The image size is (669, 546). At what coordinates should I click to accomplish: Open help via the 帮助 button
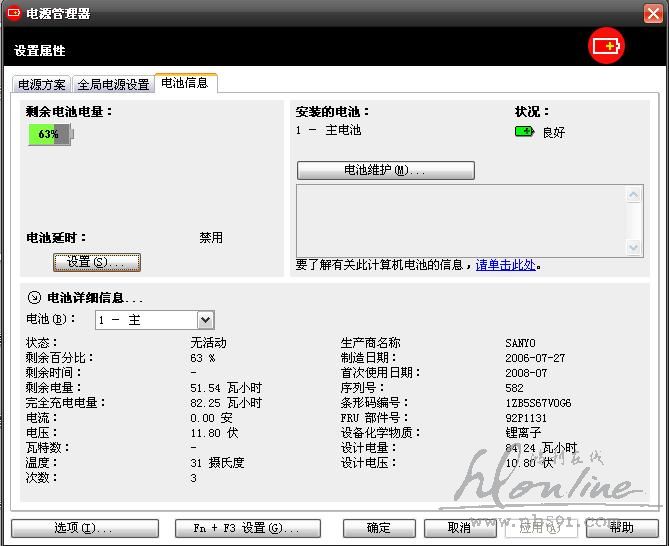[621, 527]
